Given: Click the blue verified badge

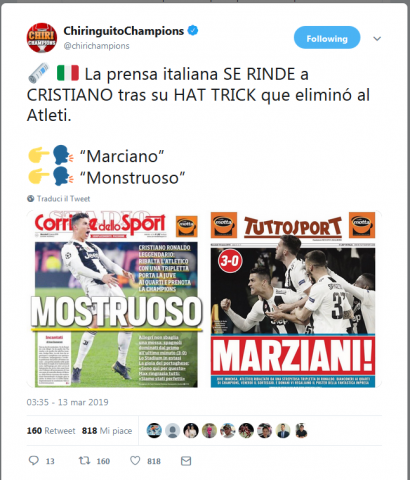Looking at the screenshot, I should coord(193,30).
